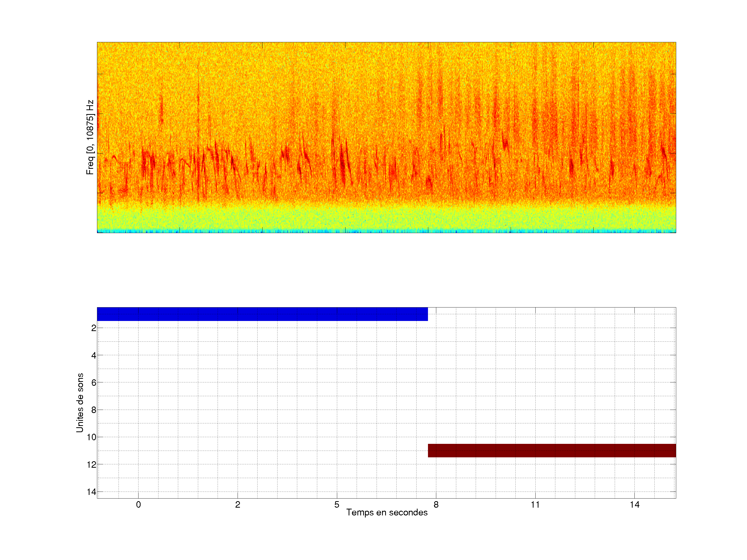
Task: Click x-axis tick label 8
Action: 436,505
